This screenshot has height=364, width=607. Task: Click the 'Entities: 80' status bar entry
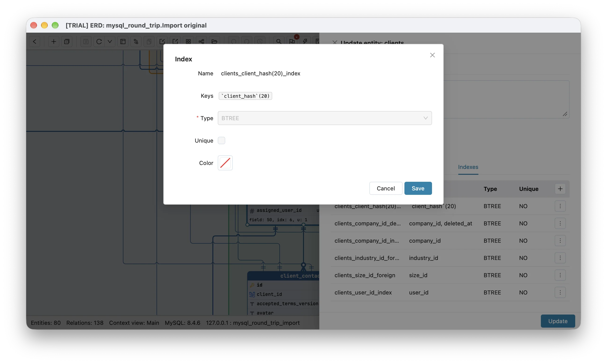[45, 323]
